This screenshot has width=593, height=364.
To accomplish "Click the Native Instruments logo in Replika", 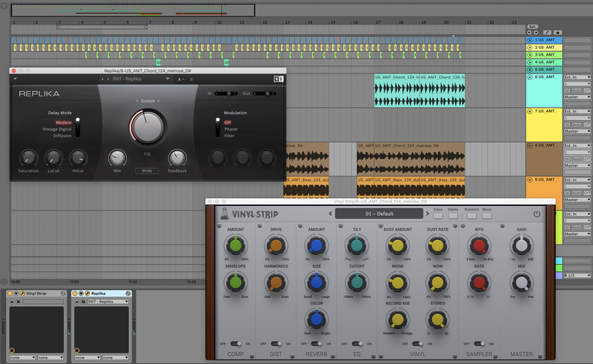I will point(279,79).
